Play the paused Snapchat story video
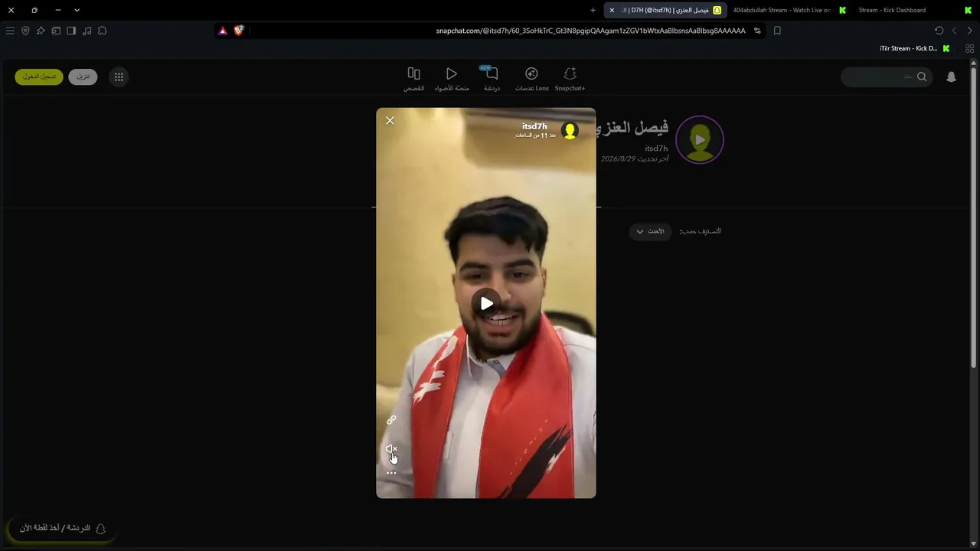Viewport: 980px width, 551px height. [x=486, y=303]
